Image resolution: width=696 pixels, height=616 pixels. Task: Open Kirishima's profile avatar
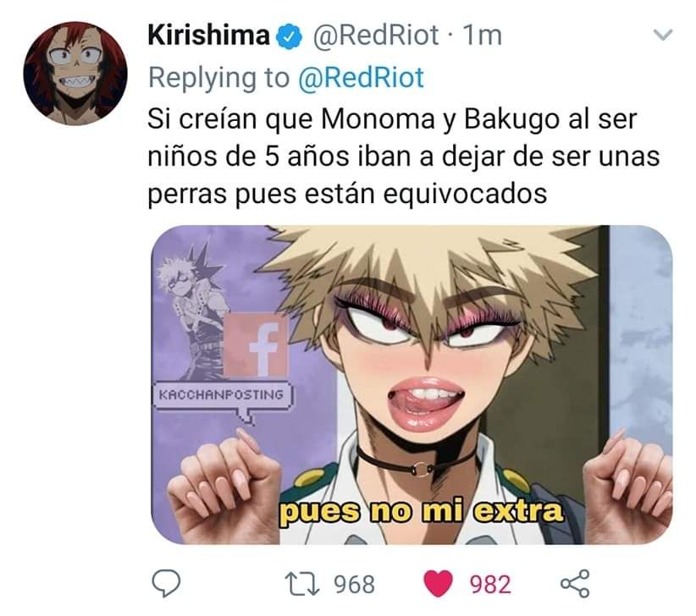[75, 74]
